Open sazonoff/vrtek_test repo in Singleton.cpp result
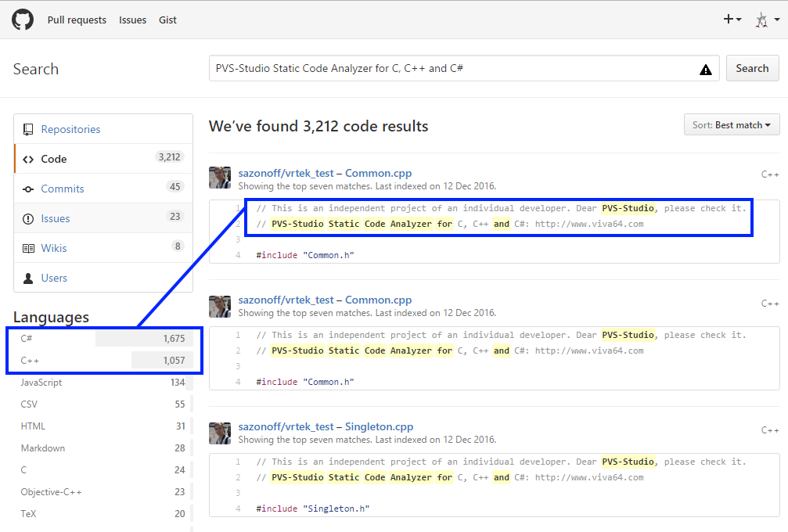Image resolution: width=788 pixels, height=532 pixels. (x=286, y=426)
